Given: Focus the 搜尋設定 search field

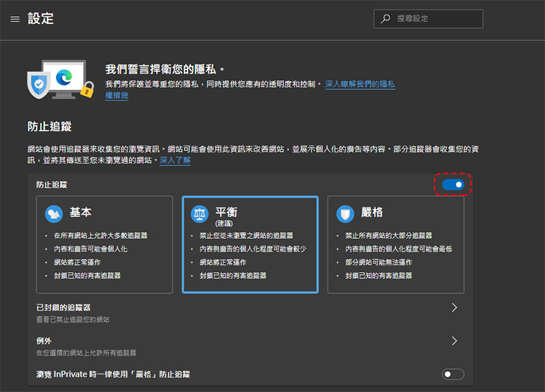Looking at the screenshot, I should coord(436,19).
